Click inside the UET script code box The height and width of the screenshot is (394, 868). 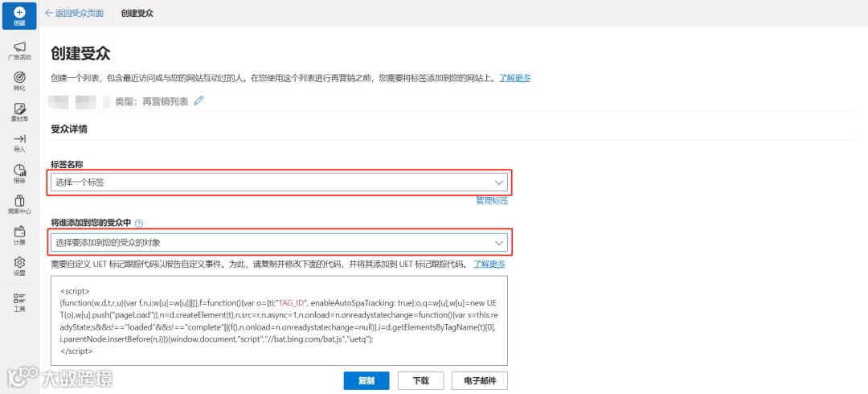pos(279,320)
